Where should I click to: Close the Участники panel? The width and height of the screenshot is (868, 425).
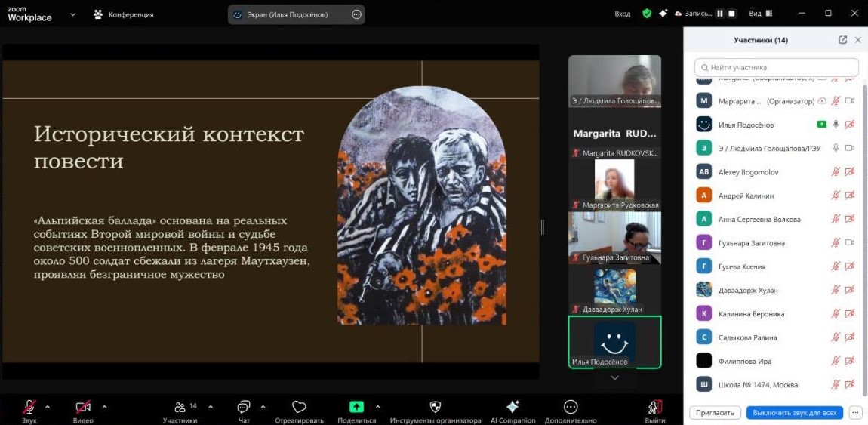pyautogui.click(x=858, y=40)
